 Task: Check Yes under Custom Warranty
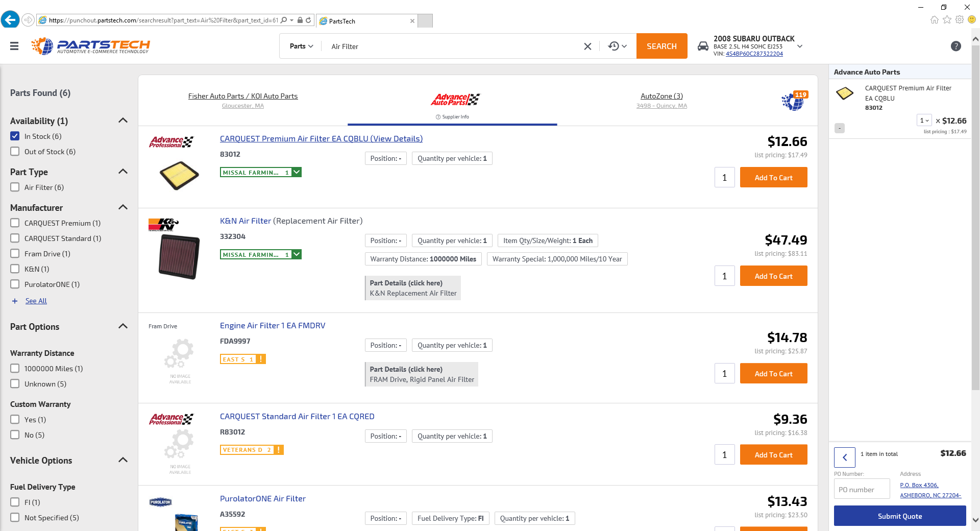point(14,419)
